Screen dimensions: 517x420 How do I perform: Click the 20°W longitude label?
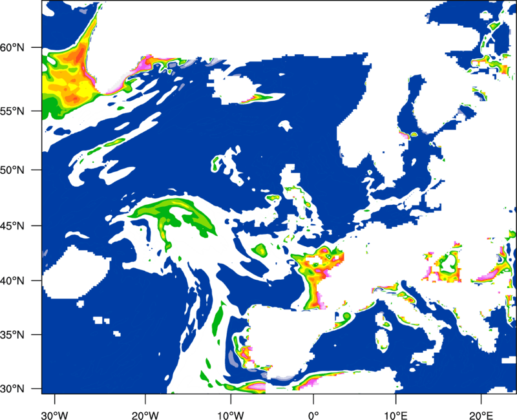pyautogui.click(x=145, y=415)
